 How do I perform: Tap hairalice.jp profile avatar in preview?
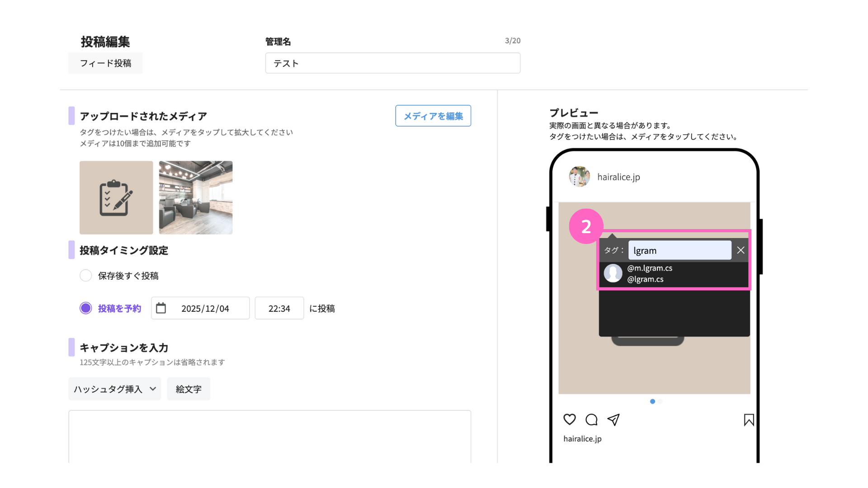pyautogui.click(x=579, y=177)
